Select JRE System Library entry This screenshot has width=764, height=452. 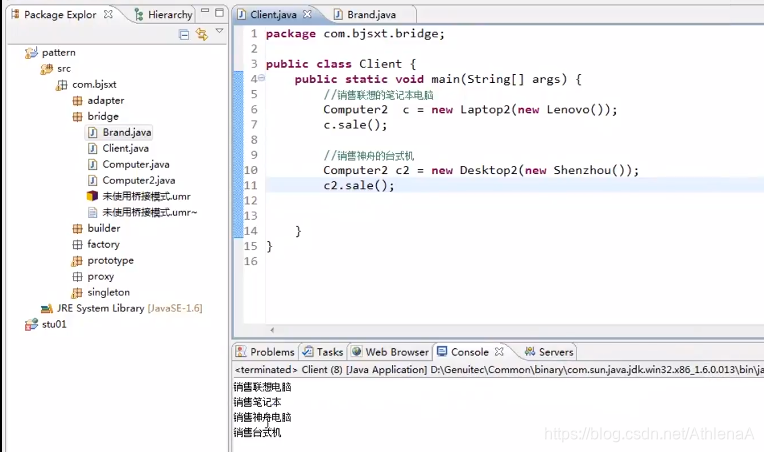coord(129,308)
